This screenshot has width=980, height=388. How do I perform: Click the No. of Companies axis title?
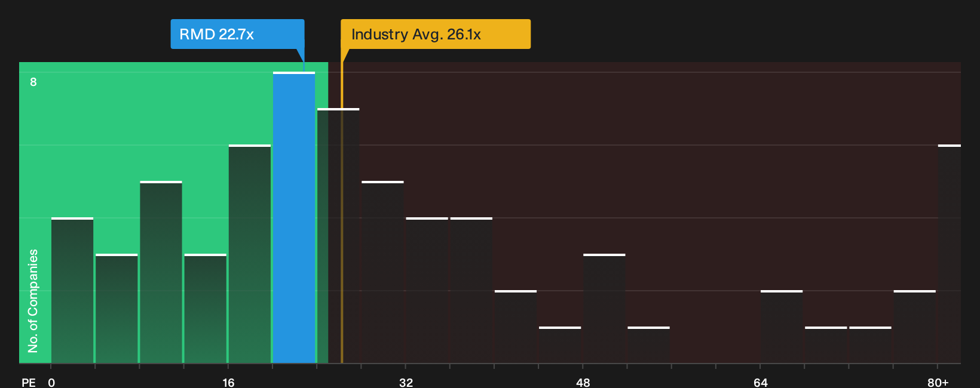(33, 301)
